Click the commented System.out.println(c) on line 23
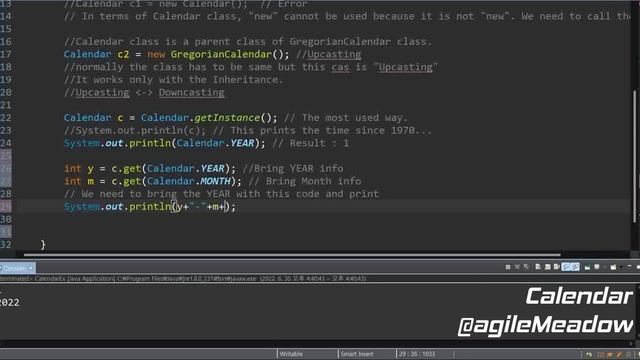Screen dimensions: 640x360 pos(135,130)
